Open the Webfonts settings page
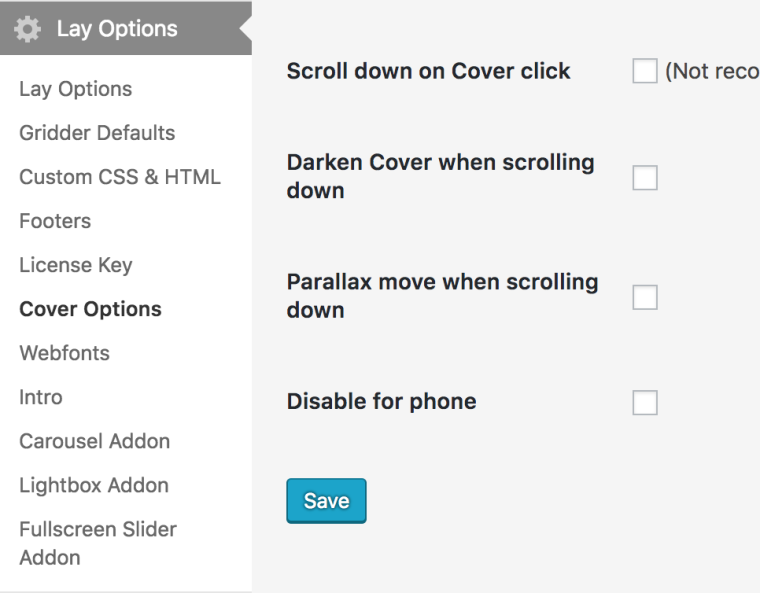 click(64, 353)
